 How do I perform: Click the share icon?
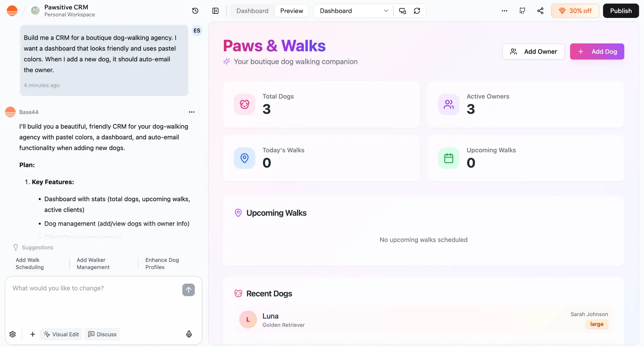click(x=540, y=11)
